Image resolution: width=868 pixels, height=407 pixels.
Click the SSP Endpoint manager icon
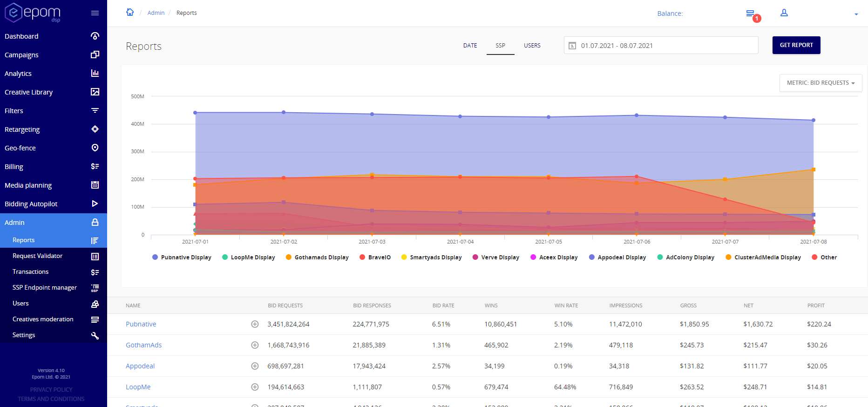[x=95, y=288]
